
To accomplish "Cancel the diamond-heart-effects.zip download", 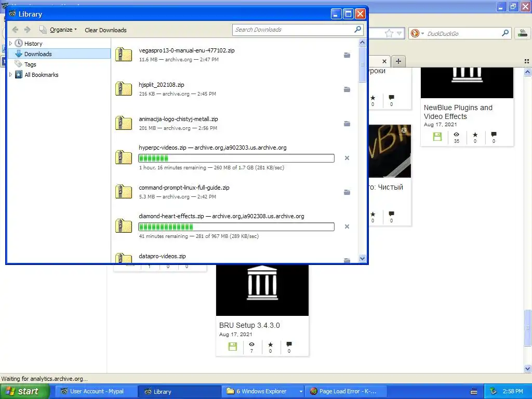I will (x=347, y=227).
